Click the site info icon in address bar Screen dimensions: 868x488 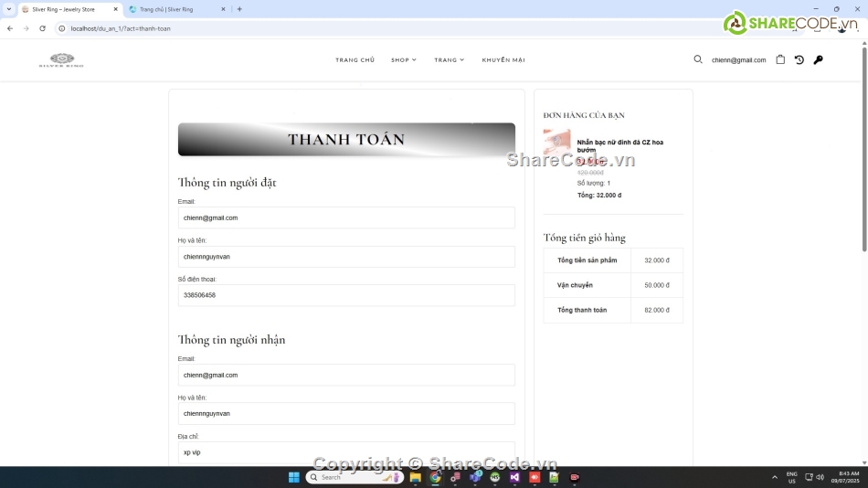pos(62,28)
